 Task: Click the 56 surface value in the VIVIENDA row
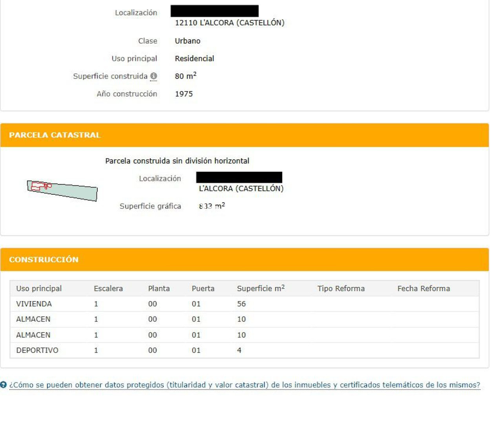(x=241, y=304)
